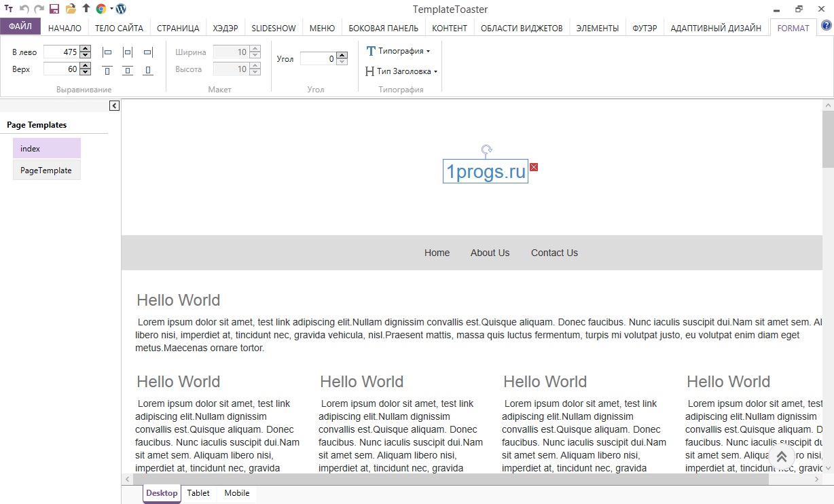Center the element vertically
Screen dimensions: 834x504
pos(127,70)
